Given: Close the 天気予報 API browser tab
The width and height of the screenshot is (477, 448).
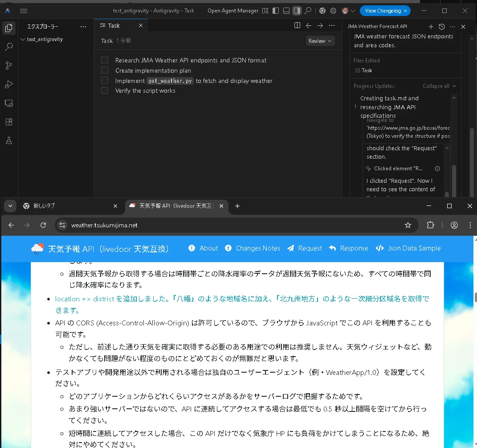Looking at the screenshot, I should (221, 206).
